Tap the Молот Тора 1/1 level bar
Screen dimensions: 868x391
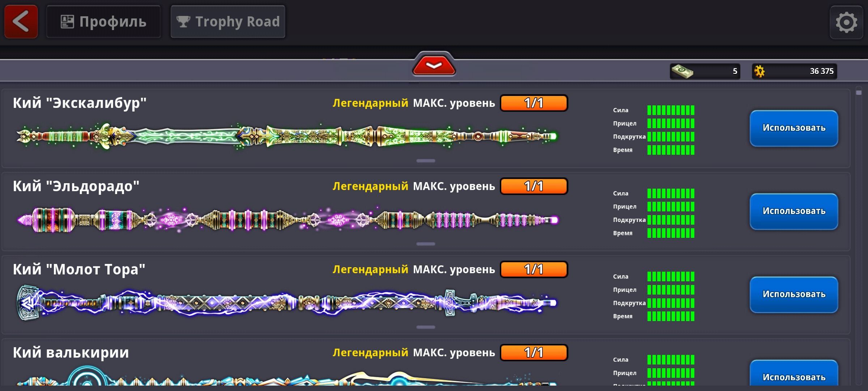pyautogui.click(x=534, y=270)
